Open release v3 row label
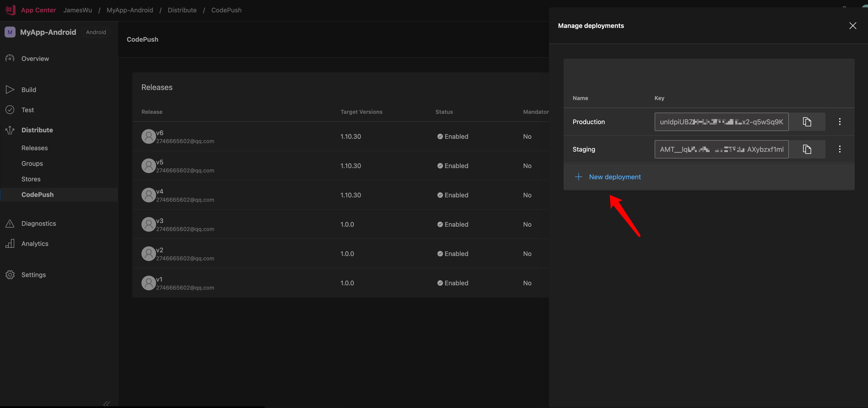This screenshot has width=868, height=408. 160,221
